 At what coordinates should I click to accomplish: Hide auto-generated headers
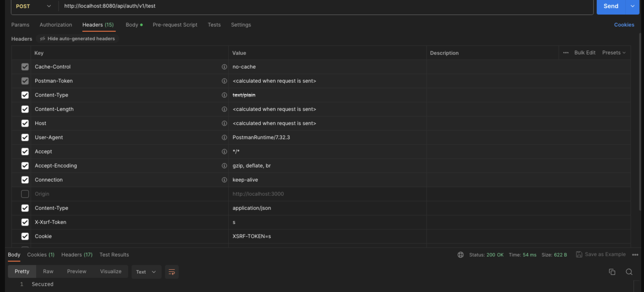(77, 39)
